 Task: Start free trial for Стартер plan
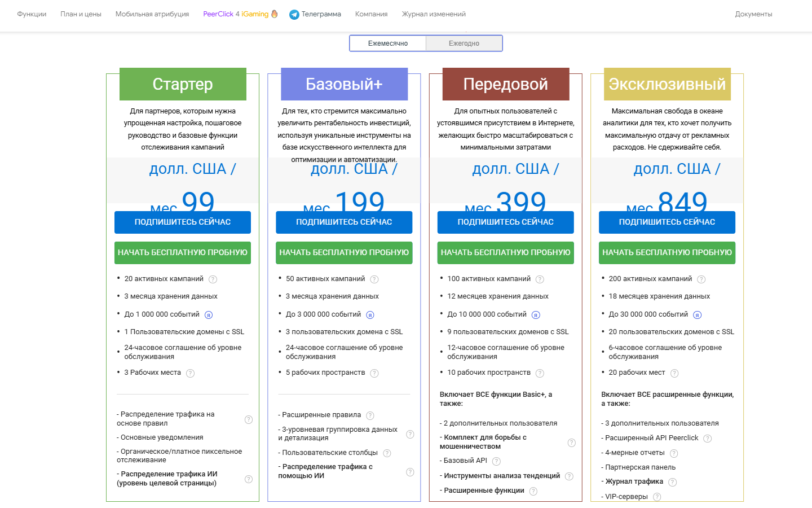[x=183, y=253]
